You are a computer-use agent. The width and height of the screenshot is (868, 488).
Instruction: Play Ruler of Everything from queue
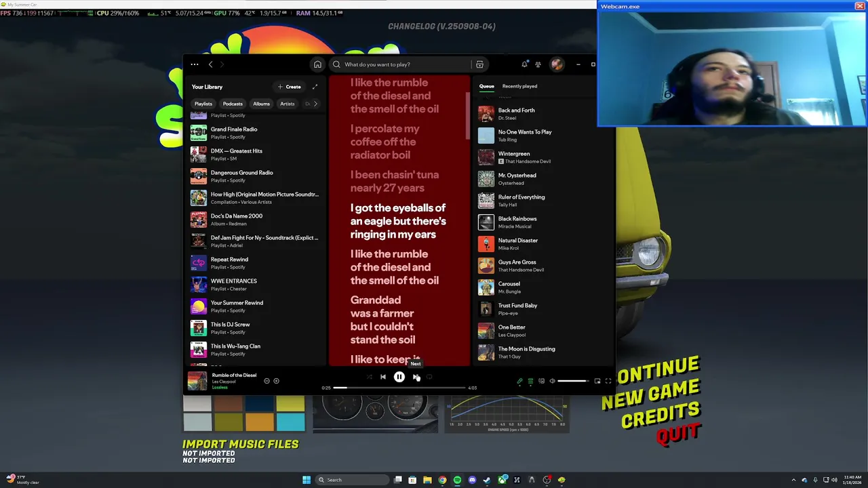click(x=544, y=201)
